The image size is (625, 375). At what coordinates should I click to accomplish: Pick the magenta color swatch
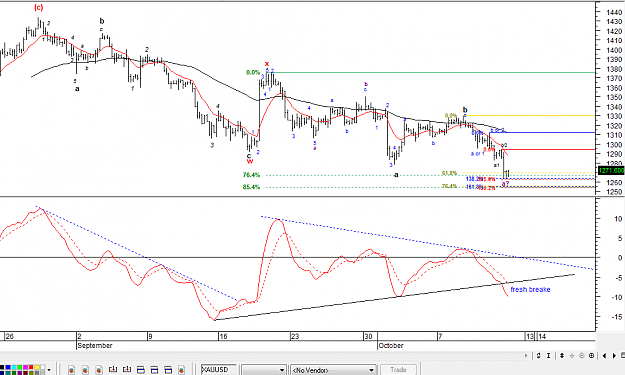click(x=25, y=367)
